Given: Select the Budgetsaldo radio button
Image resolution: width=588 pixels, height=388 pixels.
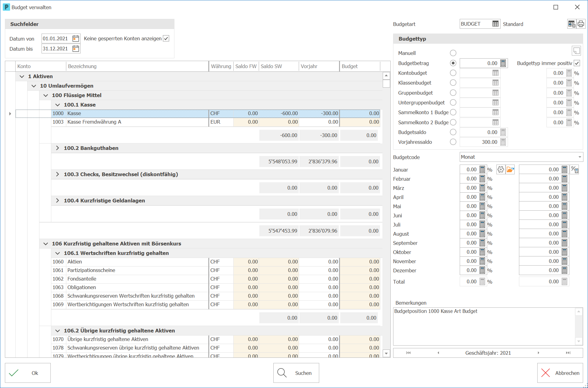Looking at the screenshot, I should coord(453,132).
